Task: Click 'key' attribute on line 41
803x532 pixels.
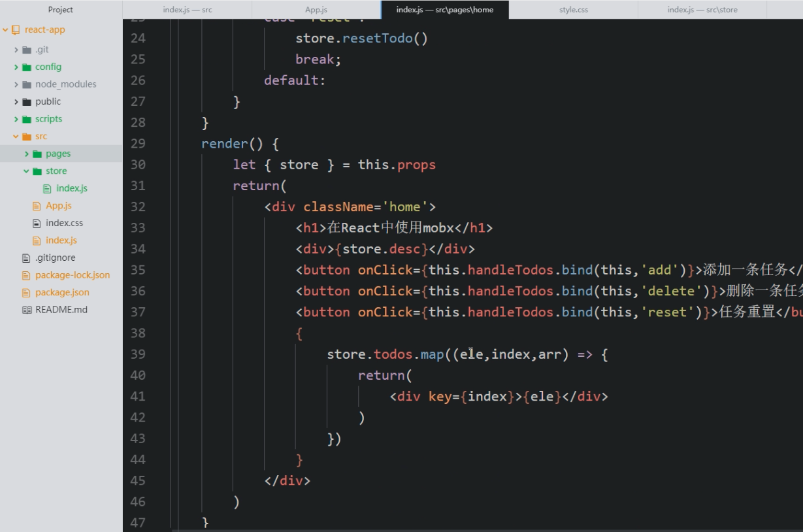Action: [440, 396]
